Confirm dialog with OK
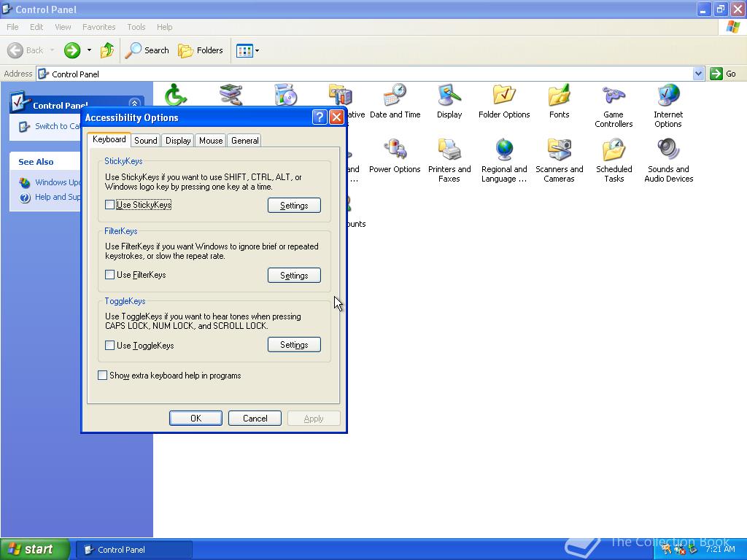This screenshot has height=560, width=747. pyautogui.click(x=196, y=418)
